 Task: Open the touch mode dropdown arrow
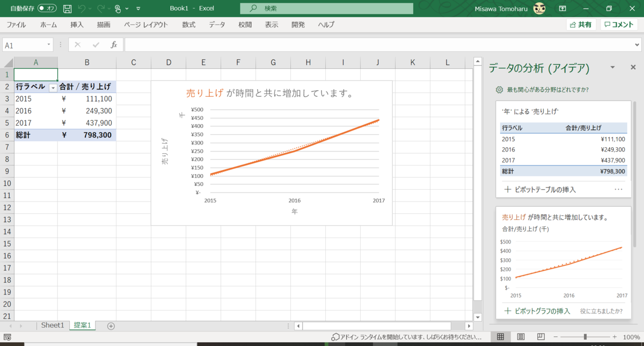pos(128,9)
